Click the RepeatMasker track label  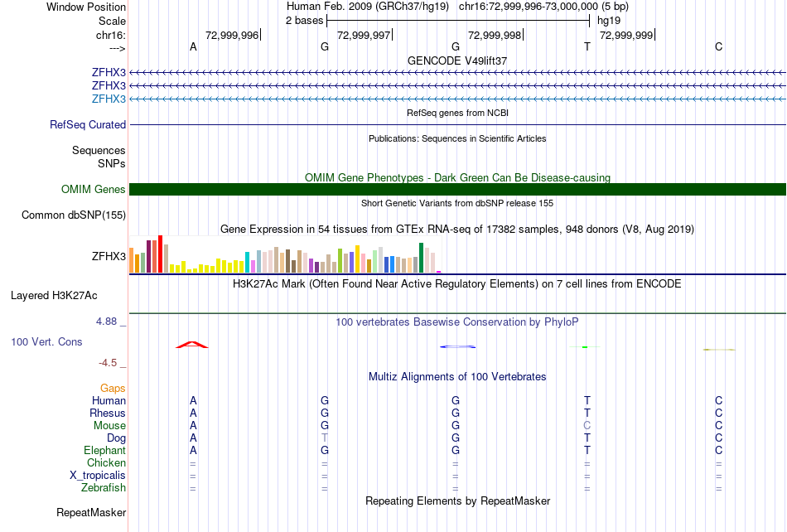(91, 512)
